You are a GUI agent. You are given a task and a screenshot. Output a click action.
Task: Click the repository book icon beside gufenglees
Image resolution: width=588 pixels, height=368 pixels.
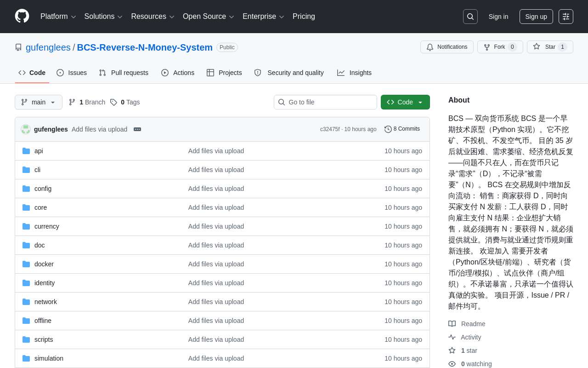tap(18, 47)
